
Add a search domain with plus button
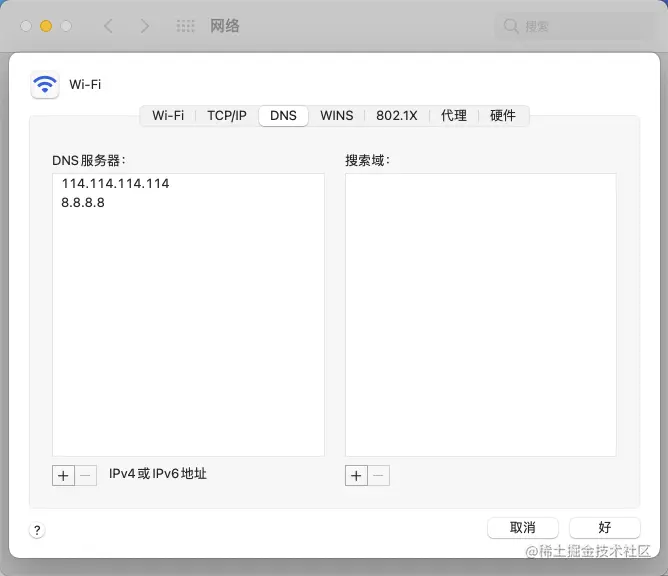click(356, 475)
